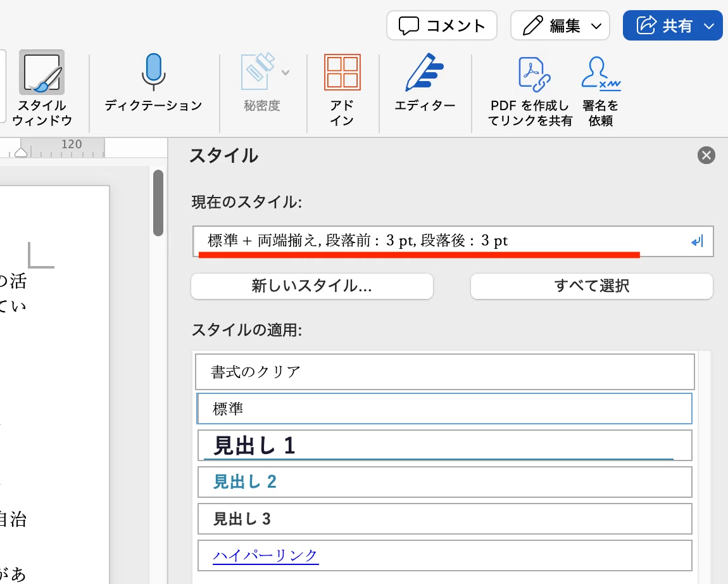Launch the エディター editor tool
The height and width of the screenshot is (584, 728).
tap(424, 72)
